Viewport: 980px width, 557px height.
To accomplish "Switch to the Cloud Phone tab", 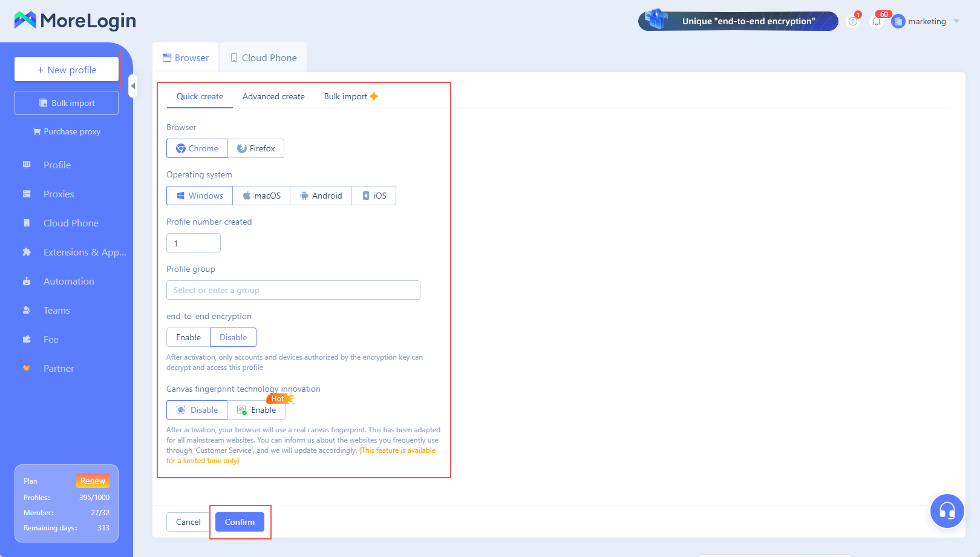I will click(x=263, y=57).
